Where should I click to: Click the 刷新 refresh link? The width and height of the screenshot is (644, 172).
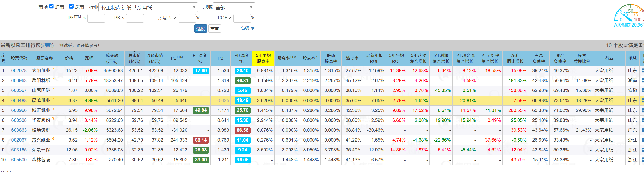pyautogui.click(x=47, y=45)
